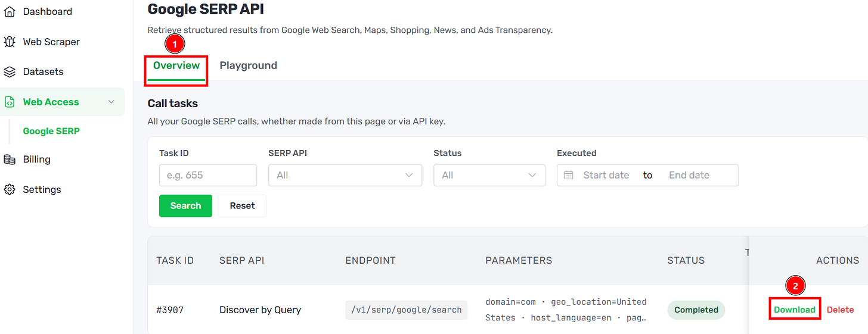The image size is (868, 334).
Task: Click the Settings gear icon
Action: coord(10,189)
